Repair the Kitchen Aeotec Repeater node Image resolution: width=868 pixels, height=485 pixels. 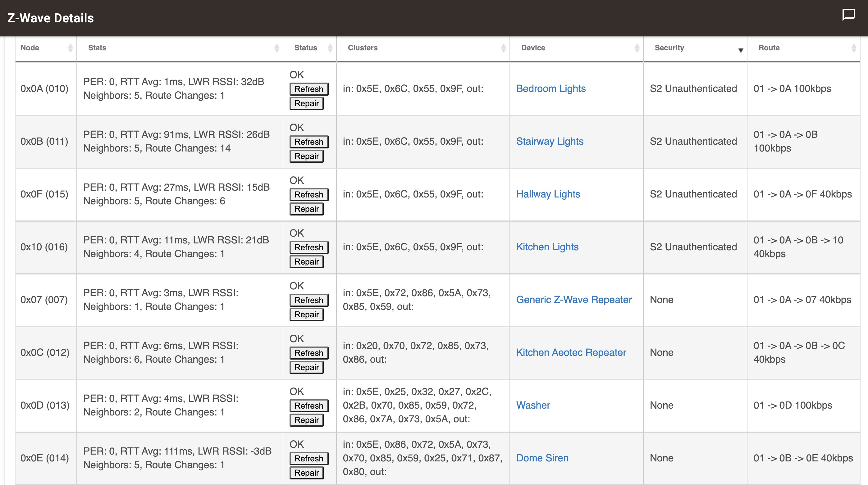[x=306, y=367]
